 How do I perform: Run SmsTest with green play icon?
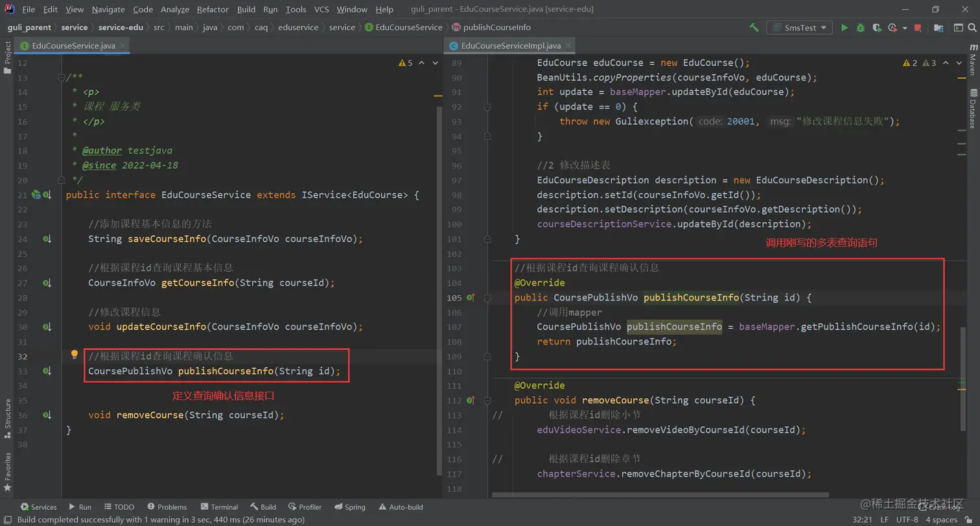coord(844,28)
